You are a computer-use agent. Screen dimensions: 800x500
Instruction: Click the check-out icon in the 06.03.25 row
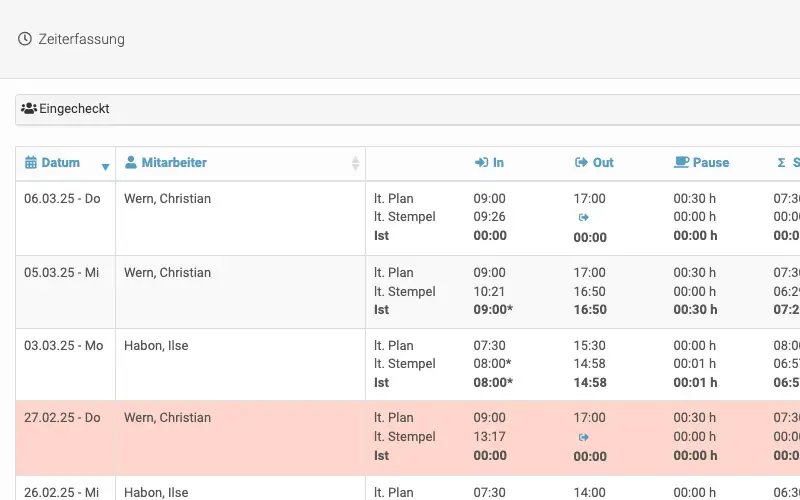584,217
